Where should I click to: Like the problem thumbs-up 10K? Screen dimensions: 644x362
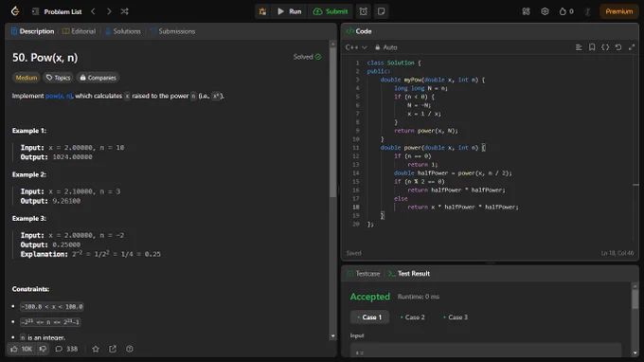(x=22, y=349)
